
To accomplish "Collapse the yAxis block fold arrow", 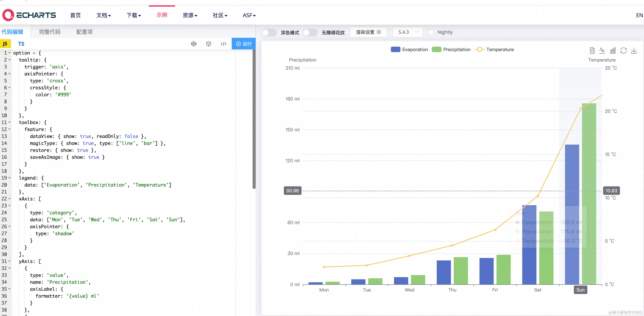I will click(x=10, y=261).
